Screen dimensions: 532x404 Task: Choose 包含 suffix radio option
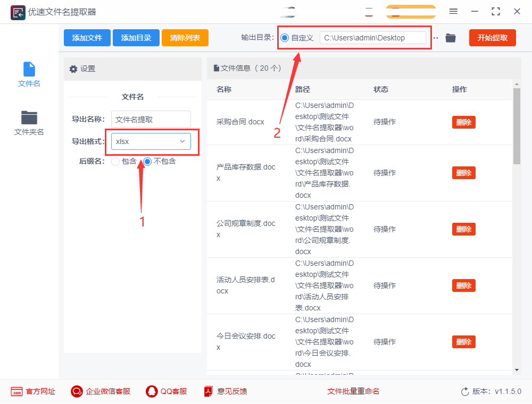click(115, 162)
